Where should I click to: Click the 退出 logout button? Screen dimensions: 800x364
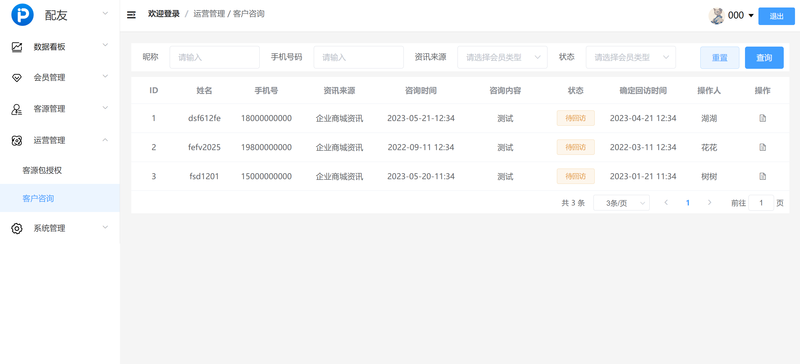pos(777,16)
